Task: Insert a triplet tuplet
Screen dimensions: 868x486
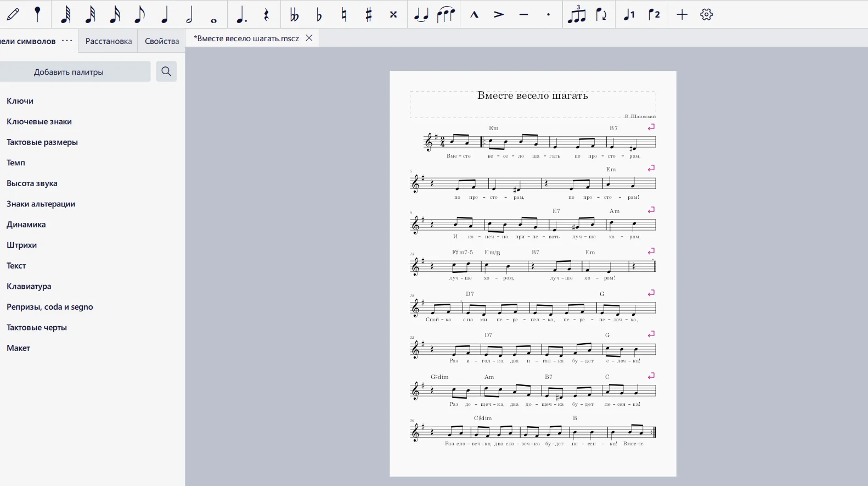Action: (x=577, y=14)
